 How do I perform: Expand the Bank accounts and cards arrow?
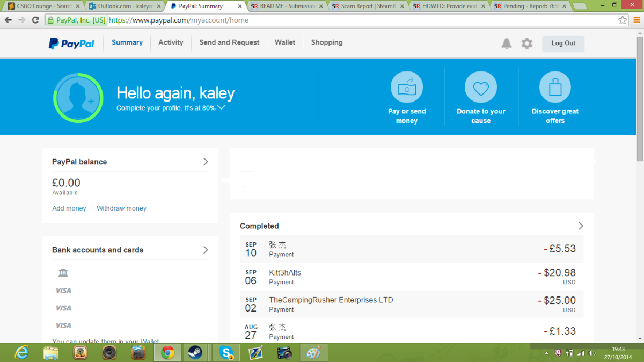(206, 250)
